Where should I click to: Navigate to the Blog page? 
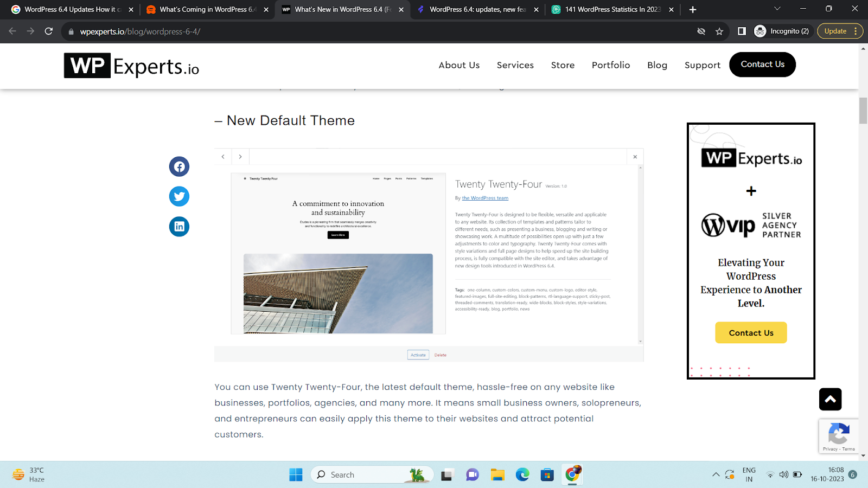(x=657, y=65)
